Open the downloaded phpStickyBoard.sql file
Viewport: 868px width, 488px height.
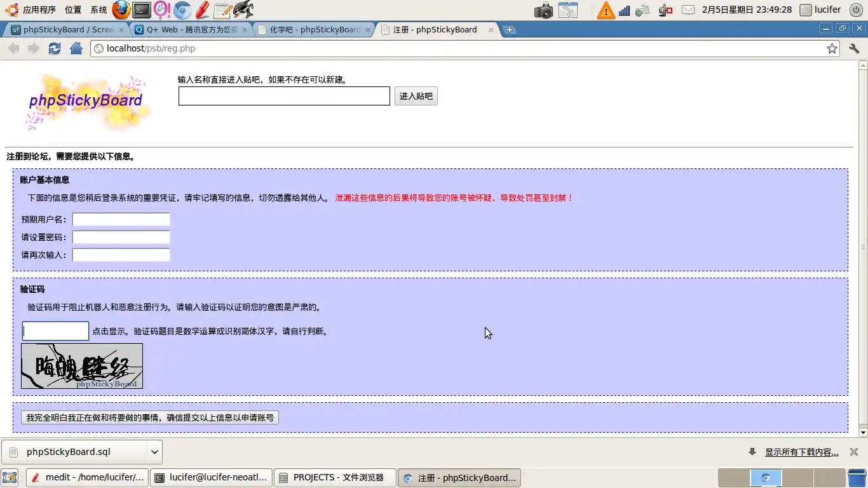pyautogui.click(x=75, y=452)
